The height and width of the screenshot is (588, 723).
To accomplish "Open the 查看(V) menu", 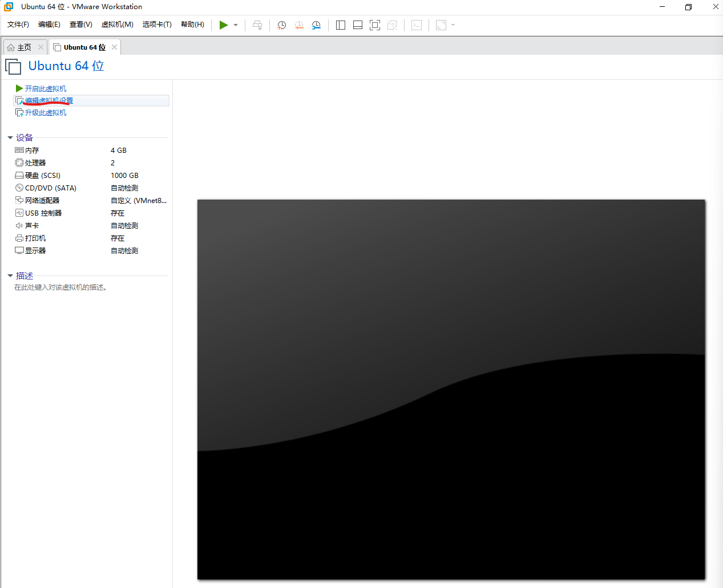I will tap(81, 25).
